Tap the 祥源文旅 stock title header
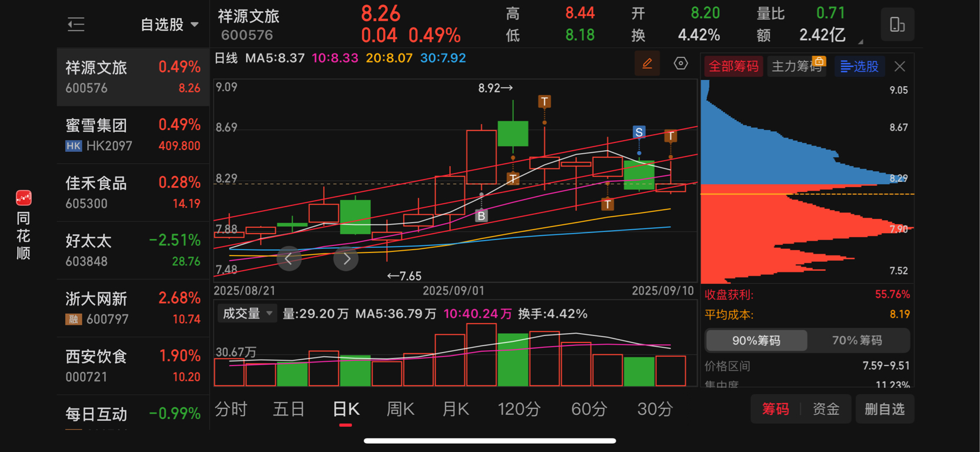 [248, 16]
